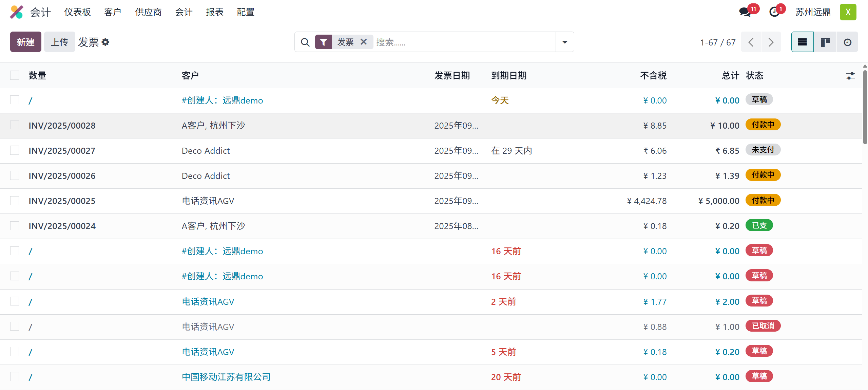Remove the 发票 filter tag
This screenshot has height=390, width=868.
point(364,42)
